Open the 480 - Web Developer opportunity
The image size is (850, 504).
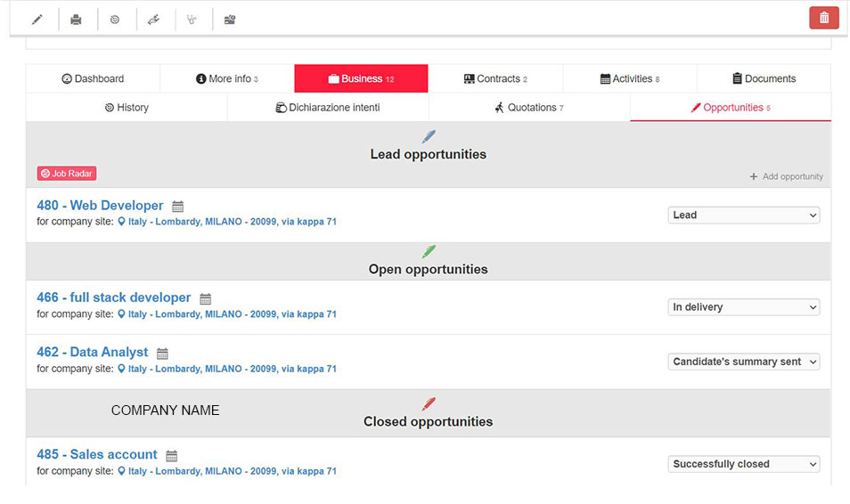coord(100,206)
